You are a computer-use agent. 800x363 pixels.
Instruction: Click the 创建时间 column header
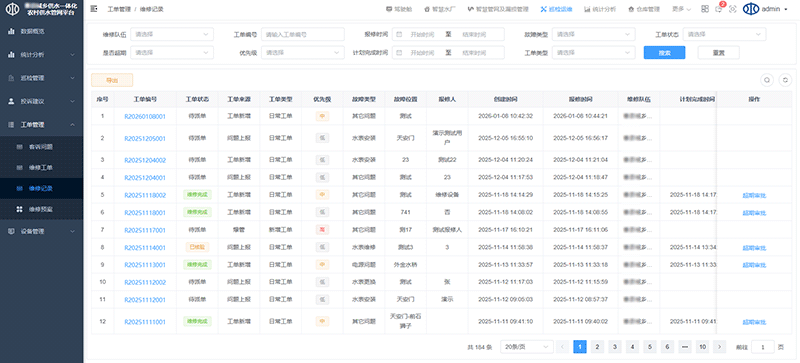(x=505, y=99)
